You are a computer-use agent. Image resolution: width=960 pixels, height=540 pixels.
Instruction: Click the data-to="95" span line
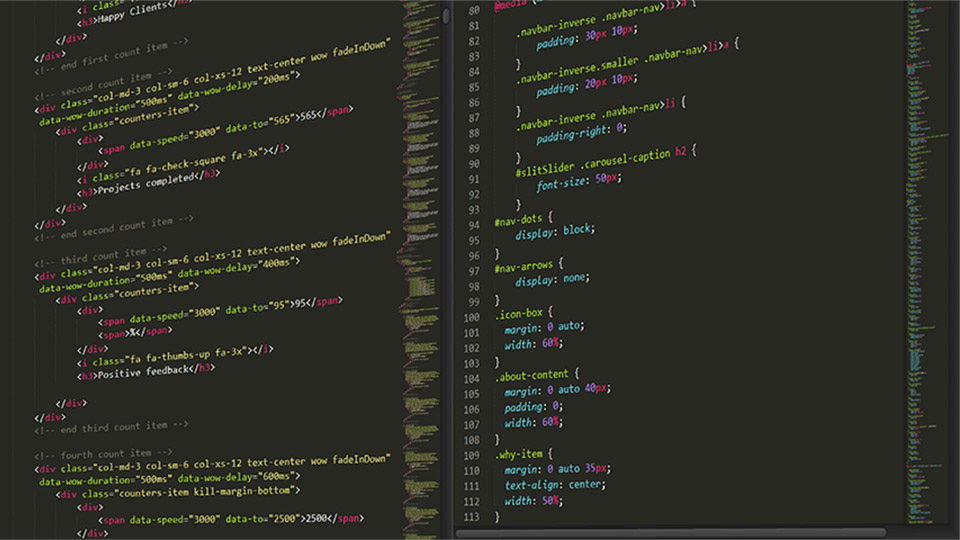coord(220,311)
